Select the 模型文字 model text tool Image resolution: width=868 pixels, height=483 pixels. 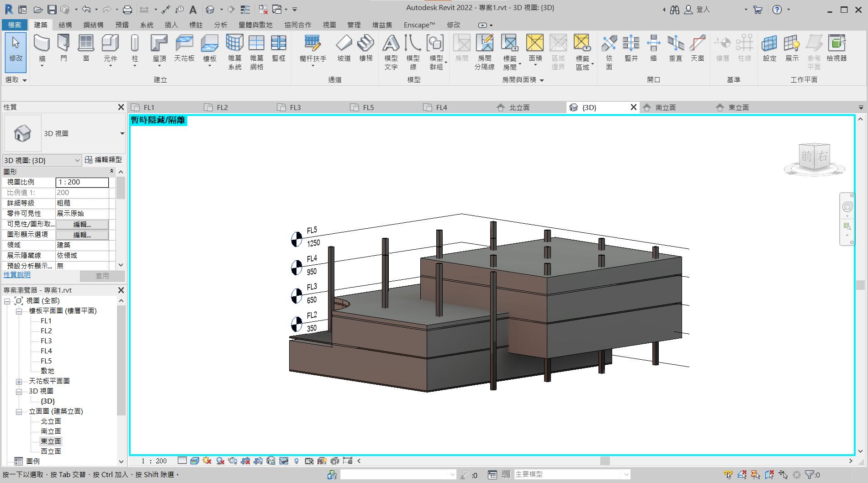[391, 52]
